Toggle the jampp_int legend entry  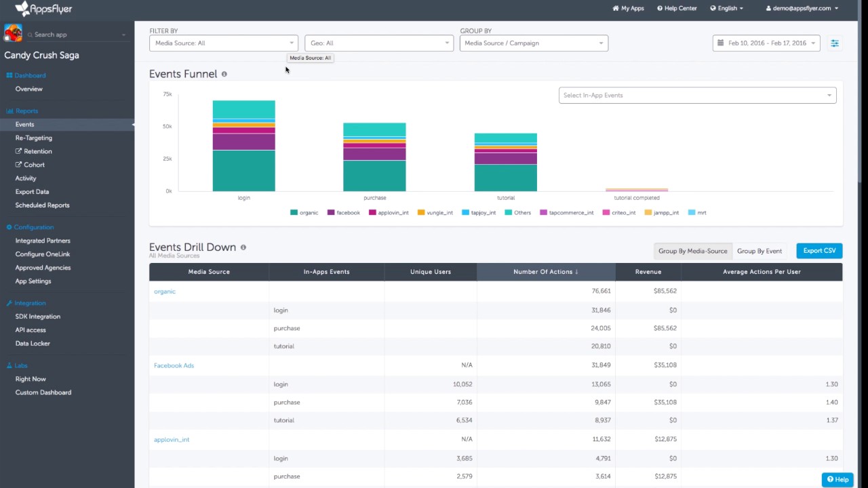click(662, 213)
